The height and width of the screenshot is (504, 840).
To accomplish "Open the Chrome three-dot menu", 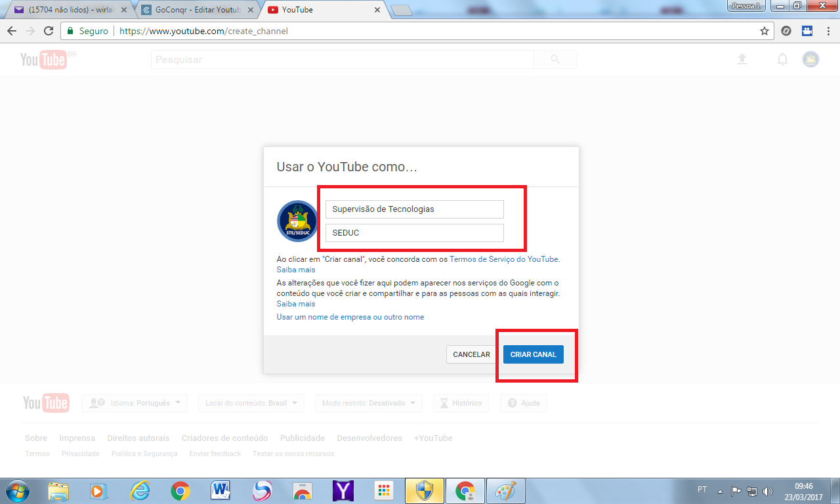I will (828, 31).
